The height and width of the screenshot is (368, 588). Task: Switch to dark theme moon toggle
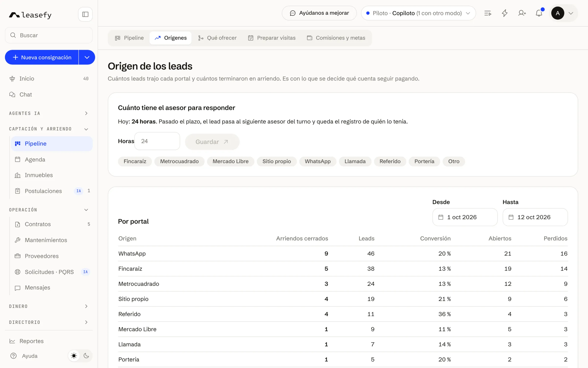click(86, 356)
